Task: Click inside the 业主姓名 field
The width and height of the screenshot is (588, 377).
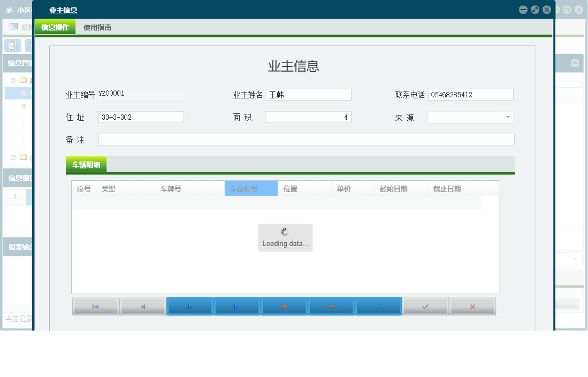Action: coord(309,94)
